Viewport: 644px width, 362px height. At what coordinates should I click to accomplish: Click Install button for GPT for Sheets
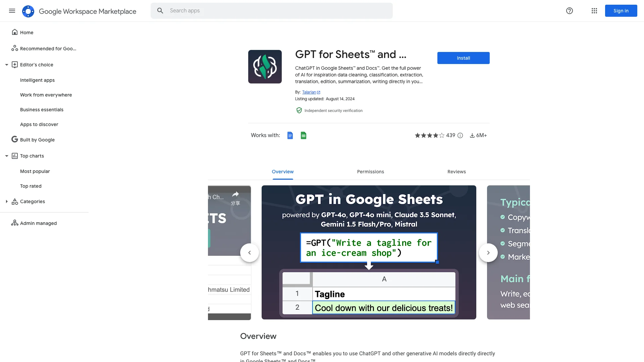click(463, 58)
